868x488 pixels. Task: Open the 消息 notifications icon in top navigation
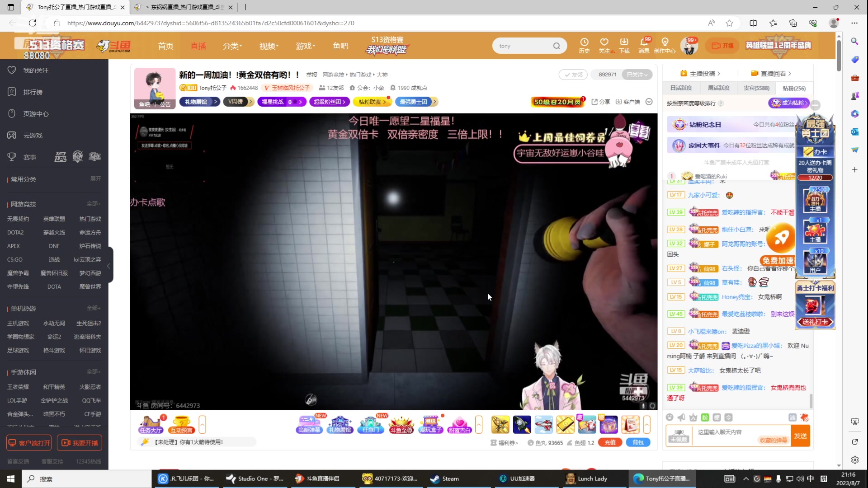pyautogui.click(x=643, y=45)
